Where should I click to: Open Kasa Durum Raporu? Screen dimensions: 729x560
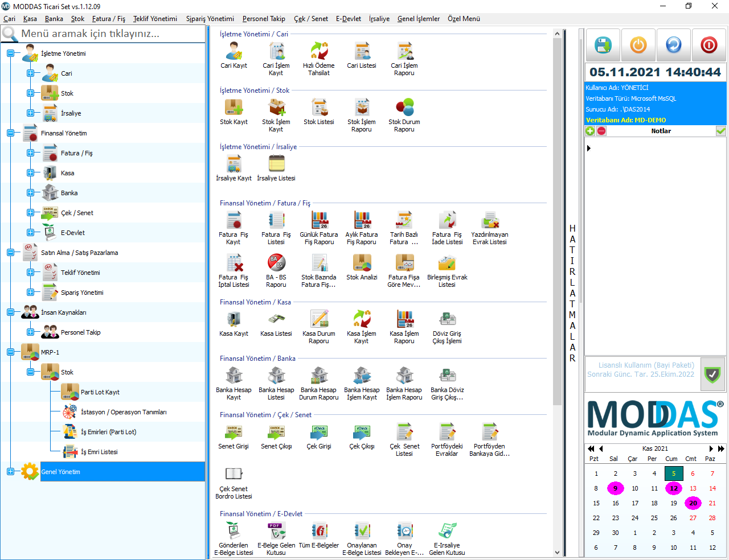click(x=319, y=327)
